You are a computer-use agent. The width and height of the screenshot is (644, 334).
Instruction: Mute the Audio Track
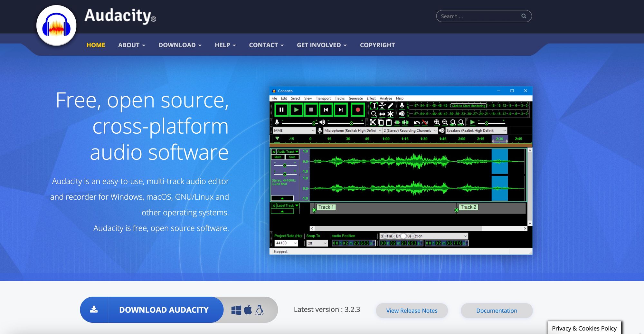pyautogui.click(x=278, y=157)
